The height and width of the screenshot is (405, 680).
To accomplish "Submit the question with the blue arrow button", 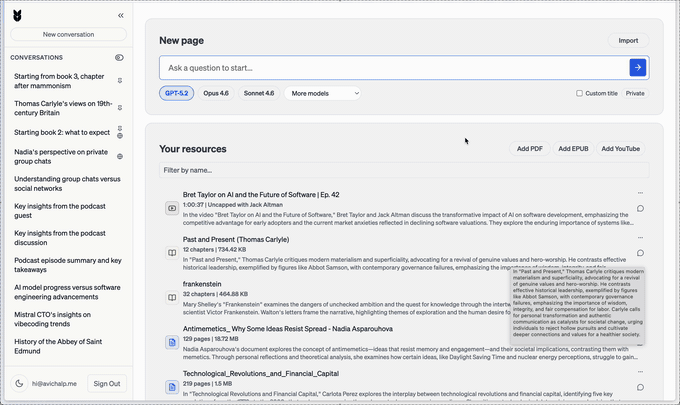I will (637, 67).
